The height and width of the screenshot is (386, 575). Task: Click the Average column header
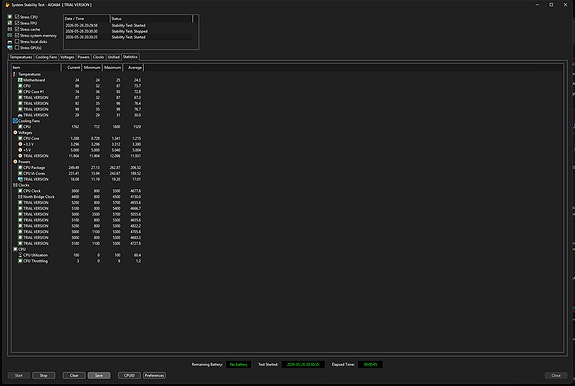(x=133, y=67)
